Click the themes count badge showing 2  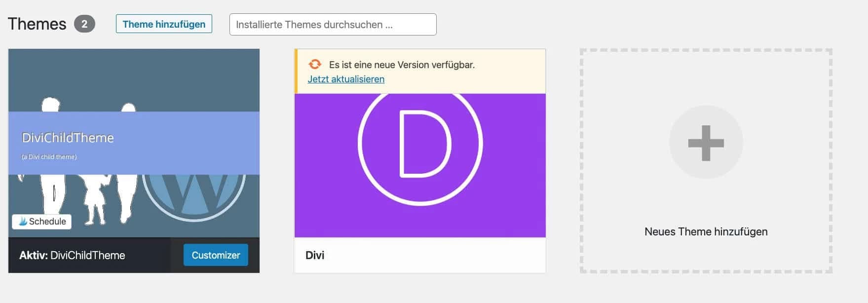pos(84,24)
